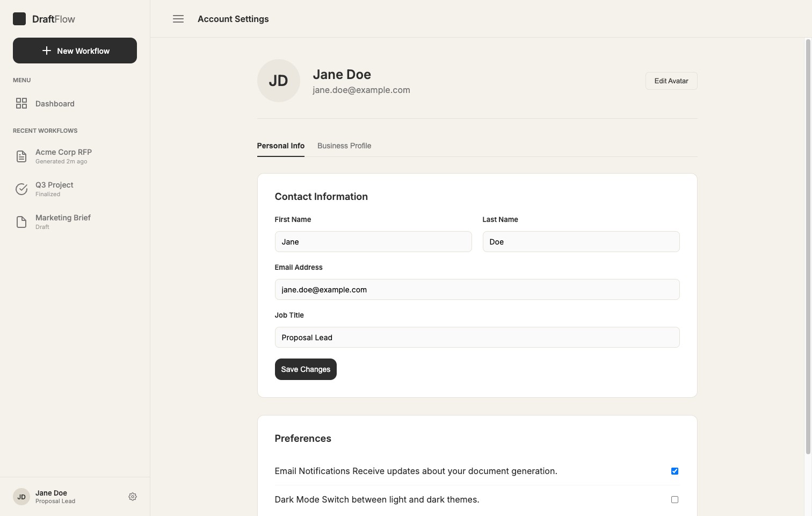Open the Q3 Project workflow entry
This screenshot has height=516, width=812.
54,189
